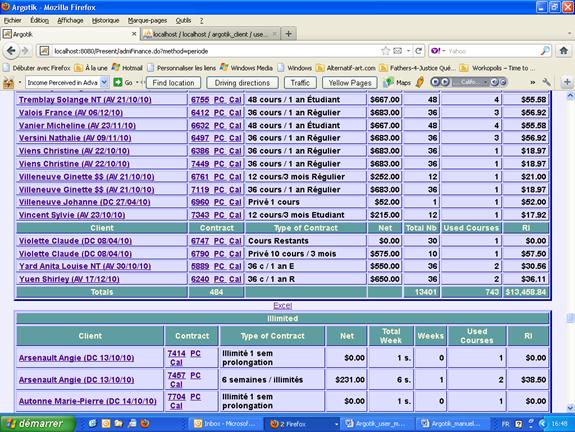Click the Driving directions button

point(242,83)
